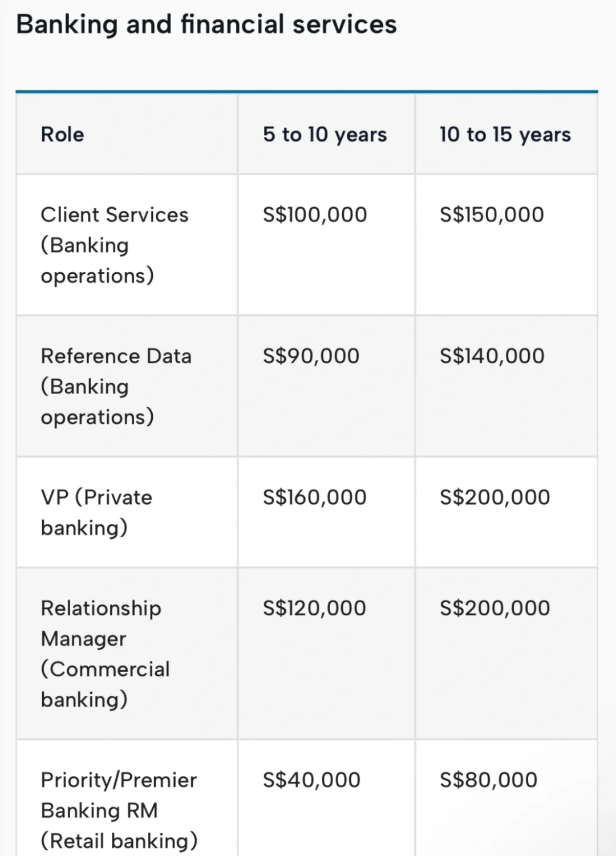Click the S$80,000 salary value
Image resolution: width=616 pixels, height=856 pixels.
pyautogui.click(x=488, y=780)
